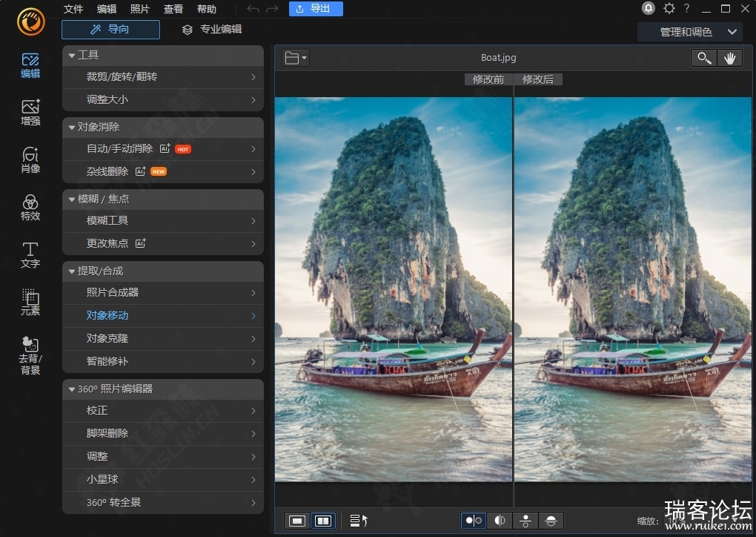Open the 增强 (Enhance) sidebar icon
Screen dimensions: 756x537
[30, 112]
